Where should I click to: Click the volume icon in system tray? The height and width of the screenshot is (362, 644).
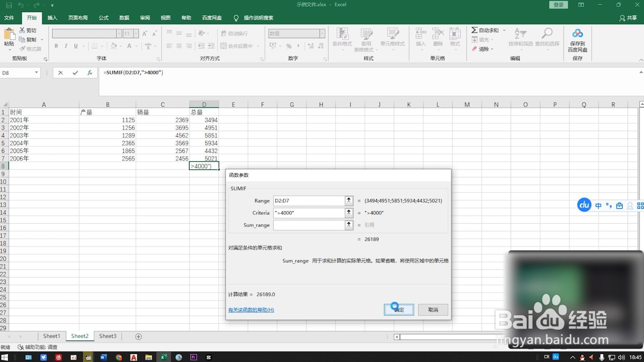point(621,357)
